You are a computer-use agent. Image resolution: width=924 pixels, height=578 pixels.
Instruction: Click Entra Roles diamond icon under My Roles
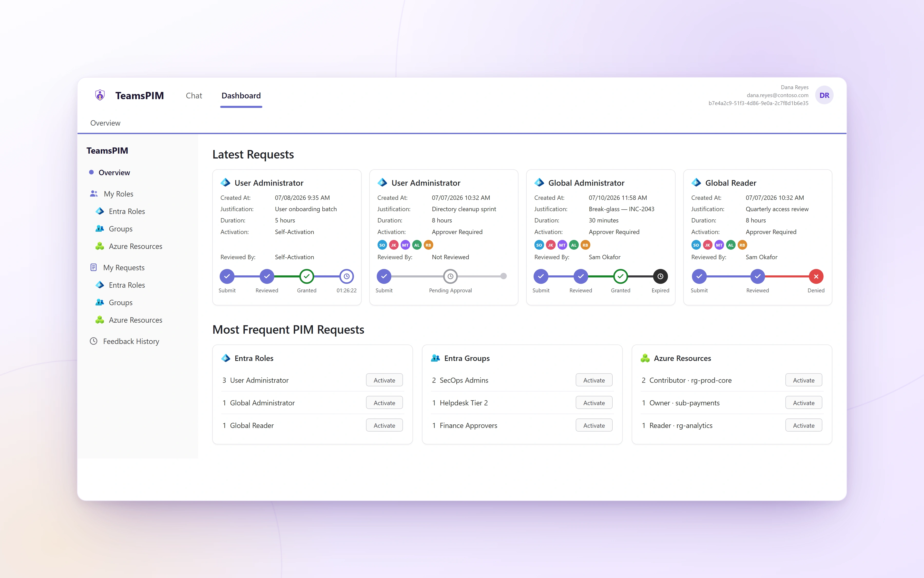click(x=100, y=211)
